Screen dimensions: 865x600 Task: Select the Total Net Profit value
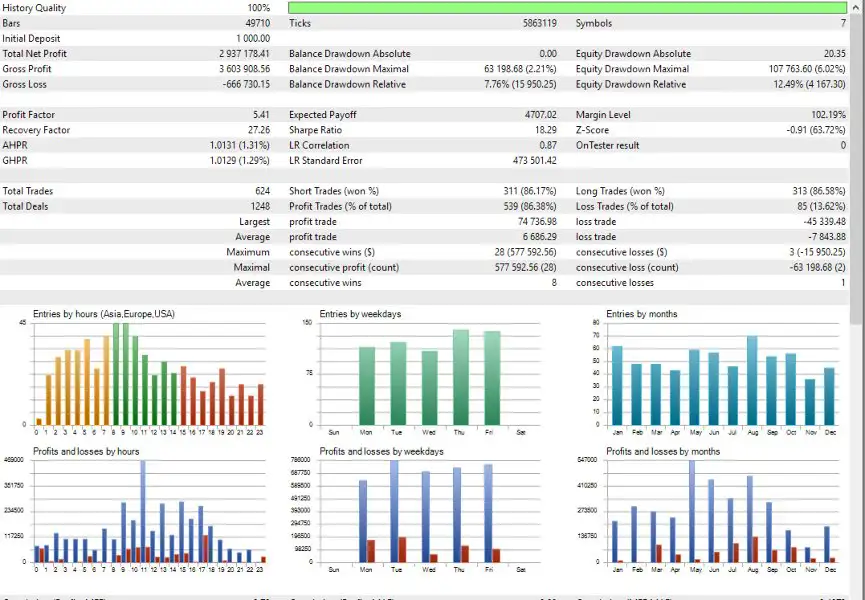tap(244, 53)
